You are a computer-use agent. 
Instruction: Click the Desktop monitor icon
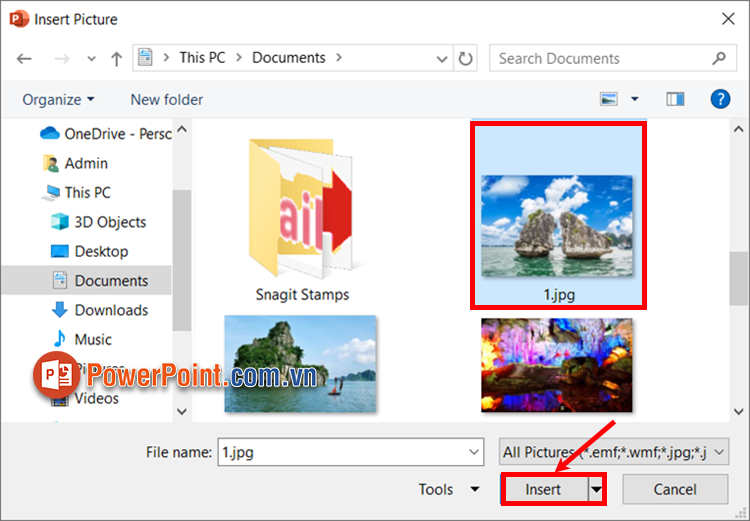click(x=60, y=251)
